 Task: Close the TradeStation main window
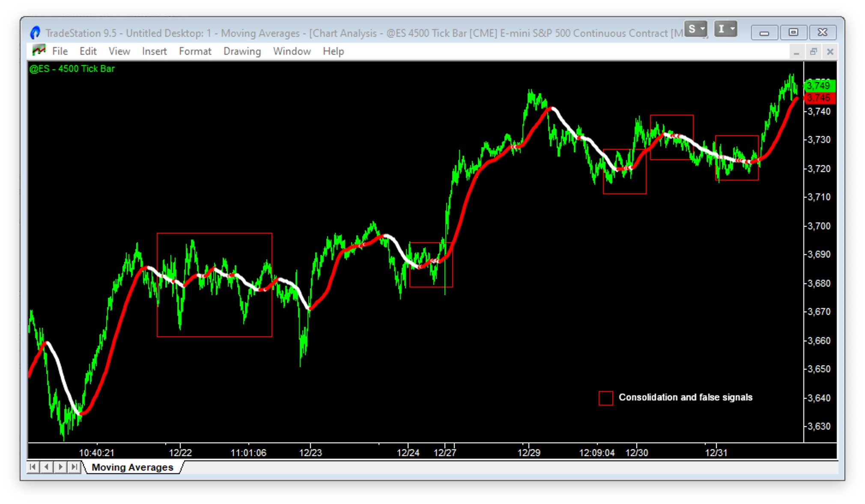click(822, 33)
